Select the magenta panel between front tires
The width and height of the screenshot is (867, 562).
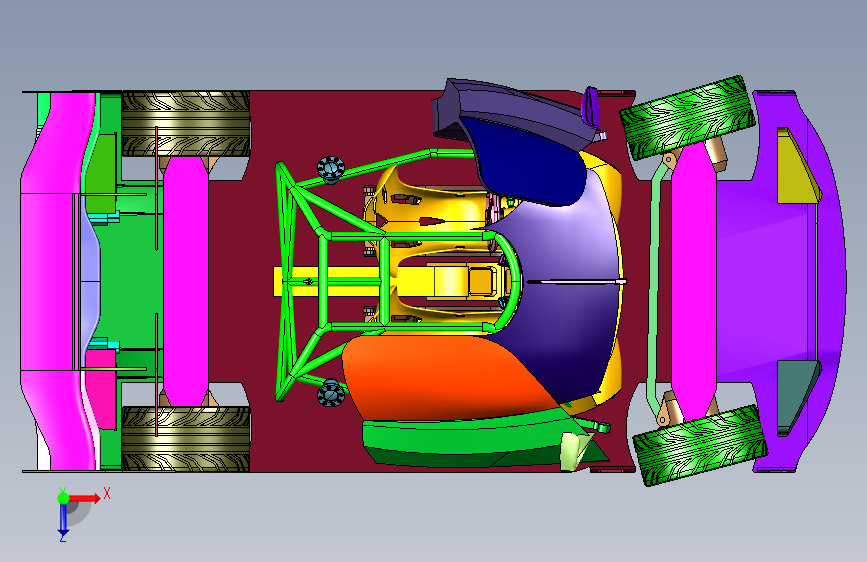click(x=694, y=282)
